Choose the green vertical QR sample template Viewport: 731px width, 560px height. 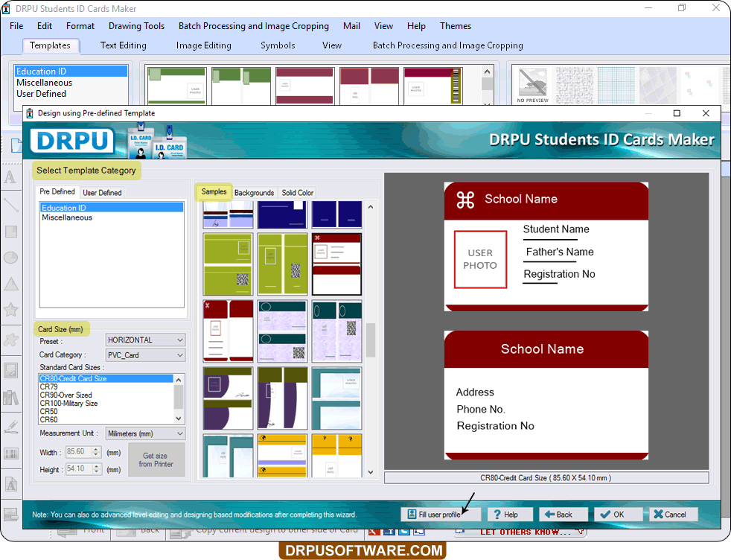pos(283,264)
